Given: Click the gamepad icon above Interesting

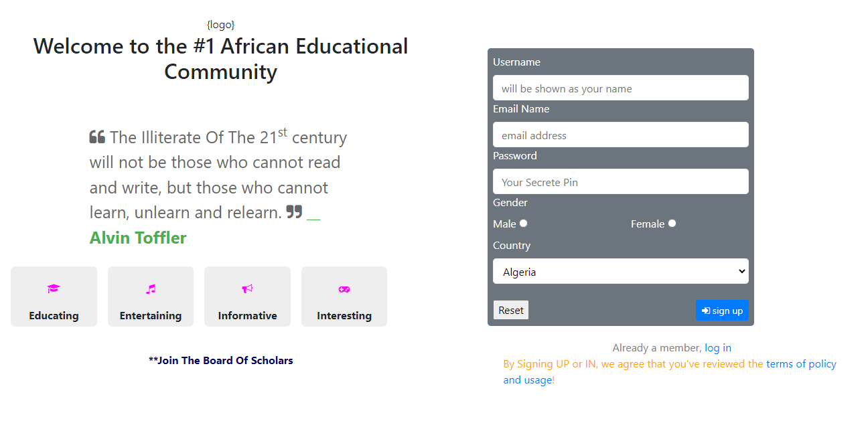Looking at the screenshot, I should coord(344,289).
